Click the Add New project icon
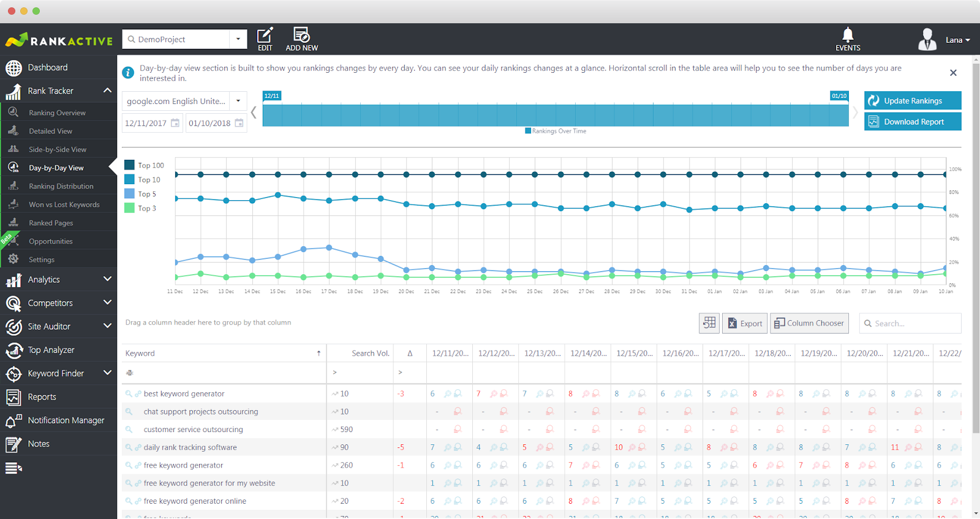 coord(301,39)
